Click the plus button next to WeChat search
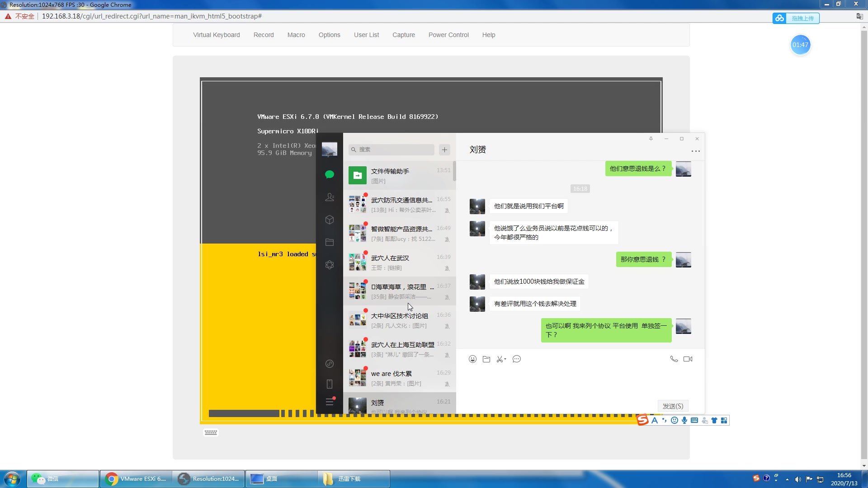The image size is (868, 488). click(445, 150)
